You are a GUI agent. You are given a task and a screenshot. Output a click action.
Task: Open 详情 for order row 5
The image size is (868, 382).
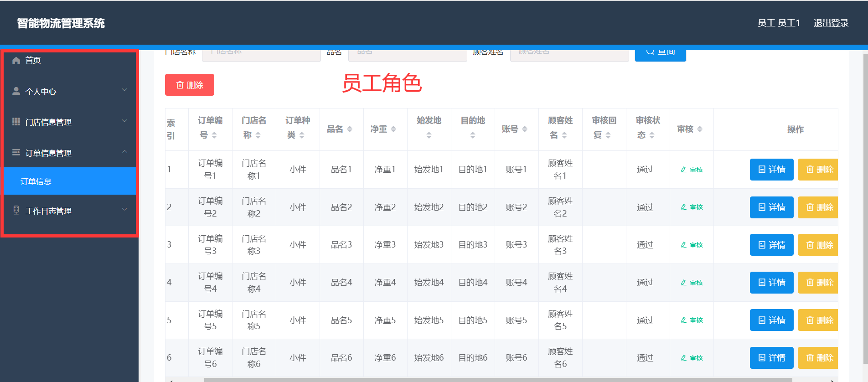click(x=772, y=320)
